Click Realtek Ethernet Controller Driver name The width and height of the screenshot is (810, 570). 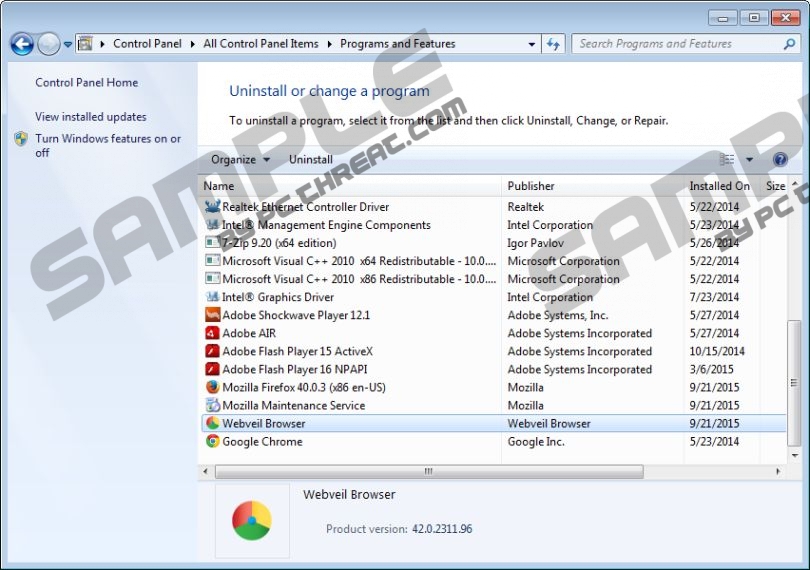click(x=305, y=207)
